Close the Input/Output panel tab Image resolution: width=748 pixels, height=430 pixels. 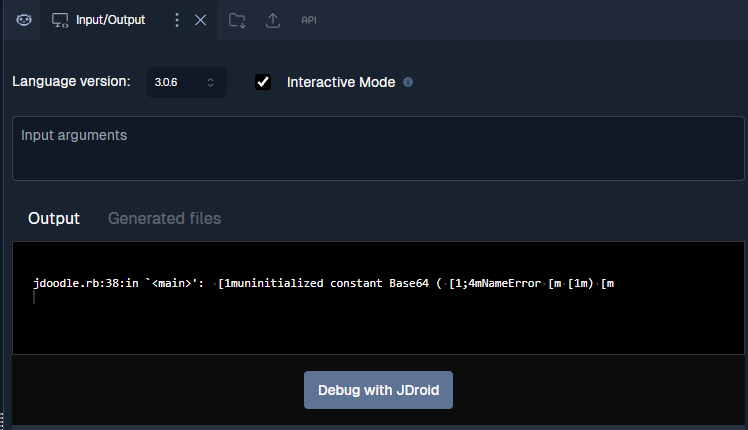(200, 20)
